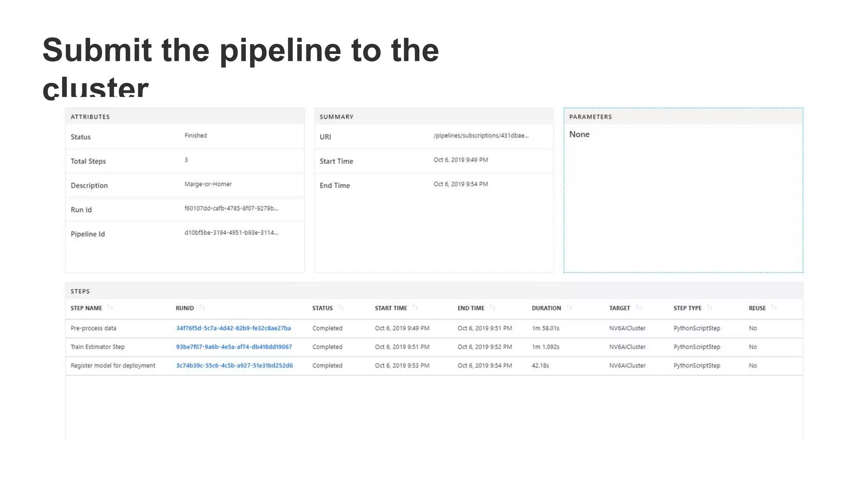Click sort icon beside STEP NAME header
Viewport: 868px width, 488px height.
tap(110, 308)
